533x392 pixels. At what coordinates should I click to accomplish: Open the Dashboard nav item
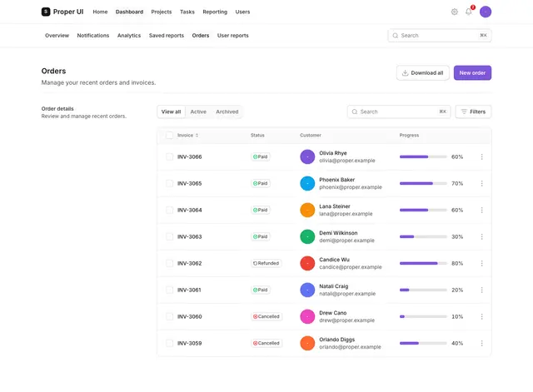click(129, 12)
